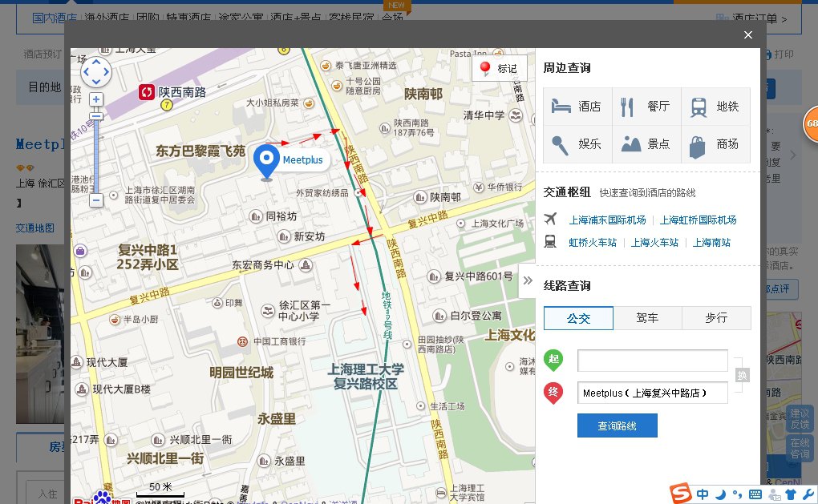
Task: Select the 公交 transit tab
Action: tap(578, 318)
